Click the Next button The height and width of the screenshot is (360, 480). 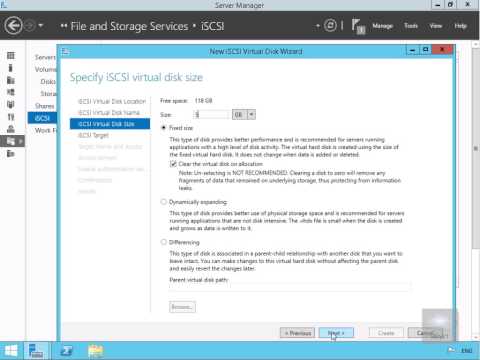pyautogui.click(x=336, y=333)
